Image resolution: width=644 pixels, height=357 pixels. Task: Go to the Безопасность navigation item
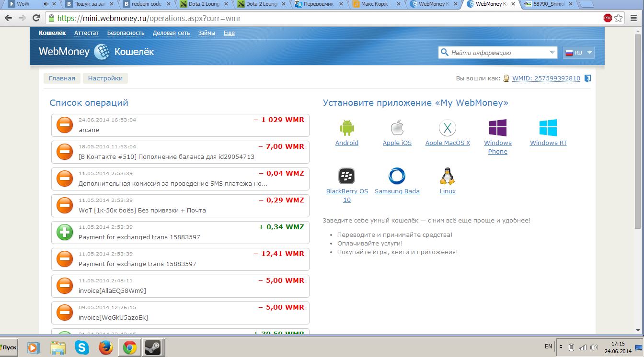click(x=126, y=33)
